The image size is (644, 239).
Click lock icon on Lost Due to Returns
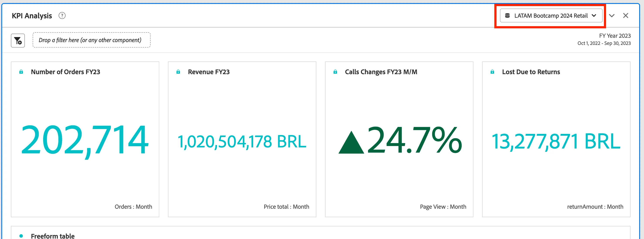pyautogui.click(x=492, y=72)
